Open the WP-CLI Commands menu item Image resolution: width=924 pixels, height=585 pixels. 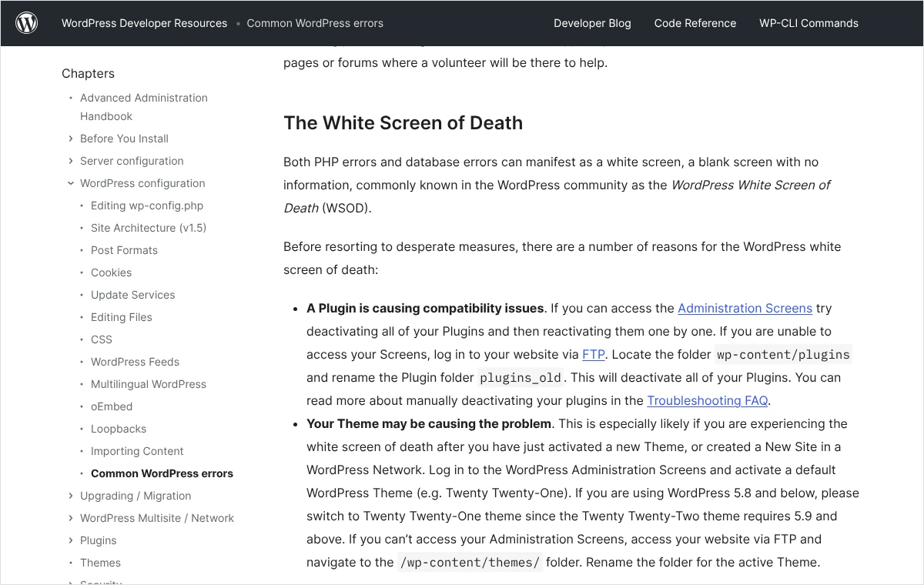(808, 23)
